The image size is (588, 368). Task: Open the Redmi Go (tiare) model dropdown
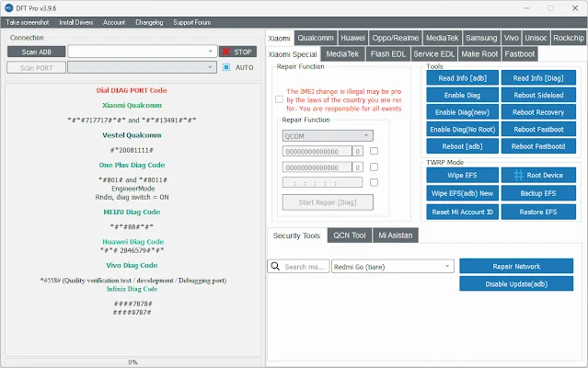[393, 267]
